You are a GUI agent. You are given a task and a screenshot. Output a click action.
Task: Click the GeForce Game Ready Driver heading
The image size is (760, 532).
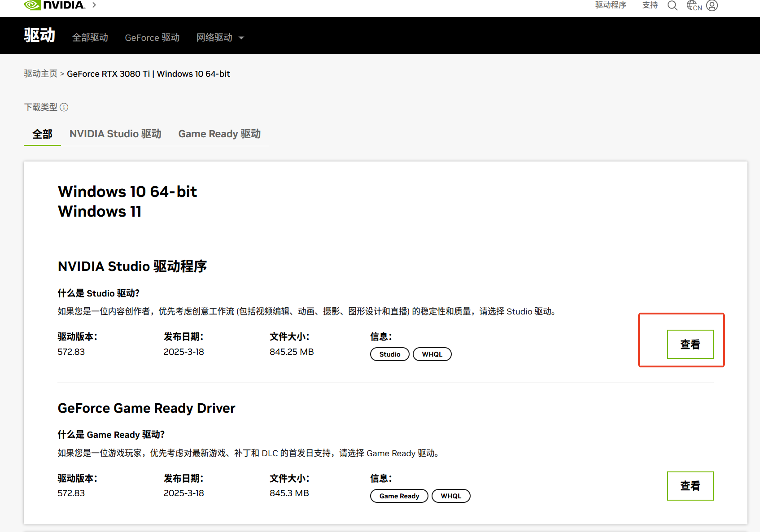[x=146, y=408]
